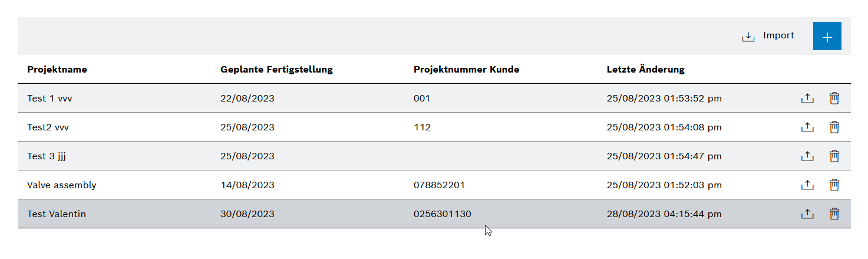Delete the Test 1 vvv project

834,99
